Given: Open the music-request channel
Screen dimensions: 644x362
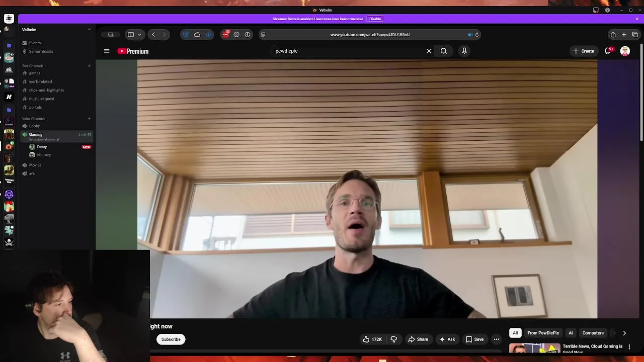Looking at the screenshot, I should 42,99.
